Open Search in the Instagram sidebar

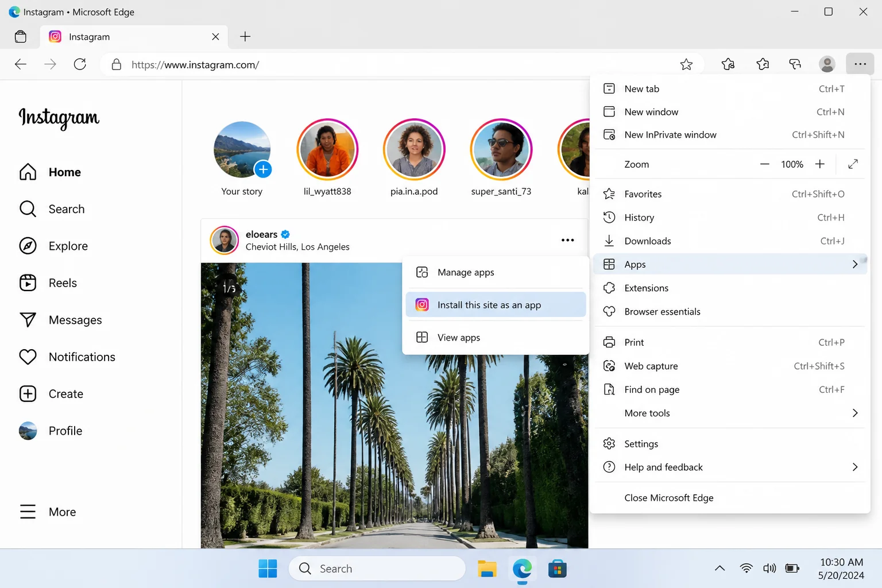[52, 209]
